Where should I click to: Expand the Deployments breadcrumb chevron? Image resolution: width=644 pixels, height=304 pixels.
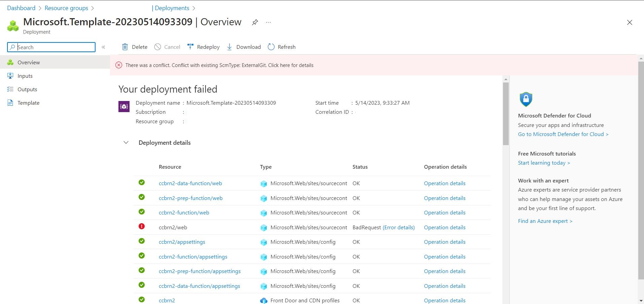[x=194, y=8]
